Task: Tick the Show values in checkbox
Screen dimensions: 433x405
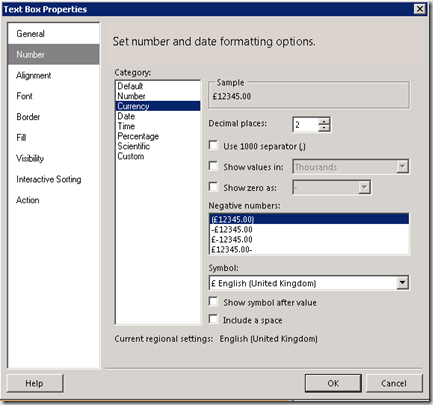Action: 213,166
